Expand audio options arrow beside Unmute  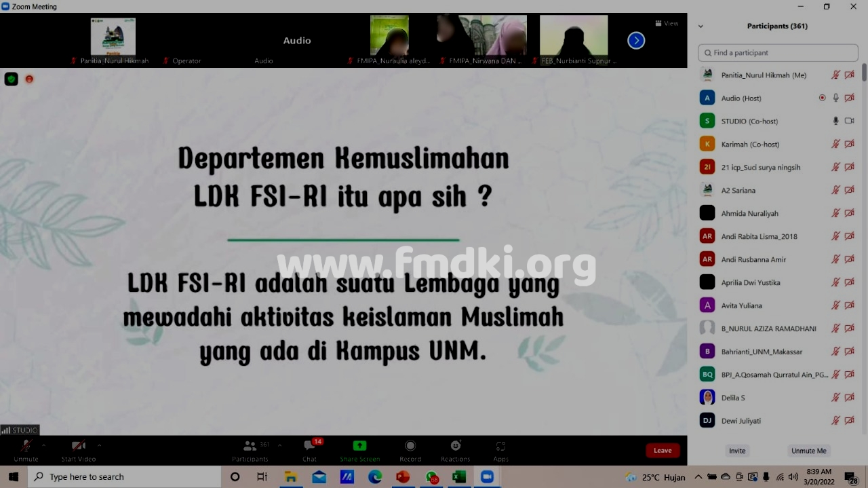[x=44, y=445]
